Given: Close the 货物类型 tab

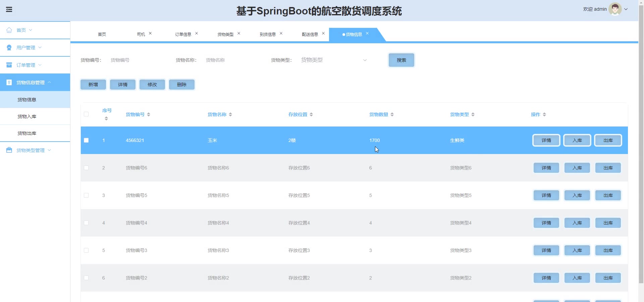Looking at the screenshot, I should point(239,33).
